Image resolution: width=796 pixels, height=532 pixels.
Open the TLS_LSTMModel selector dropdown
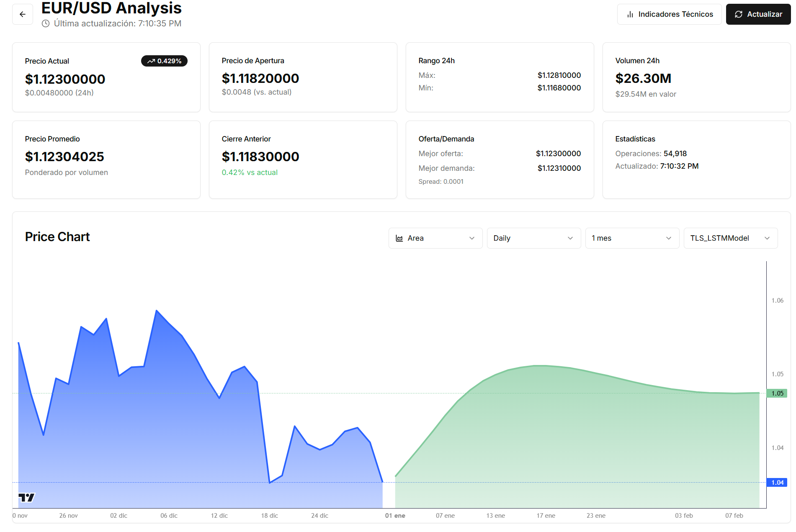pos(731,238)
